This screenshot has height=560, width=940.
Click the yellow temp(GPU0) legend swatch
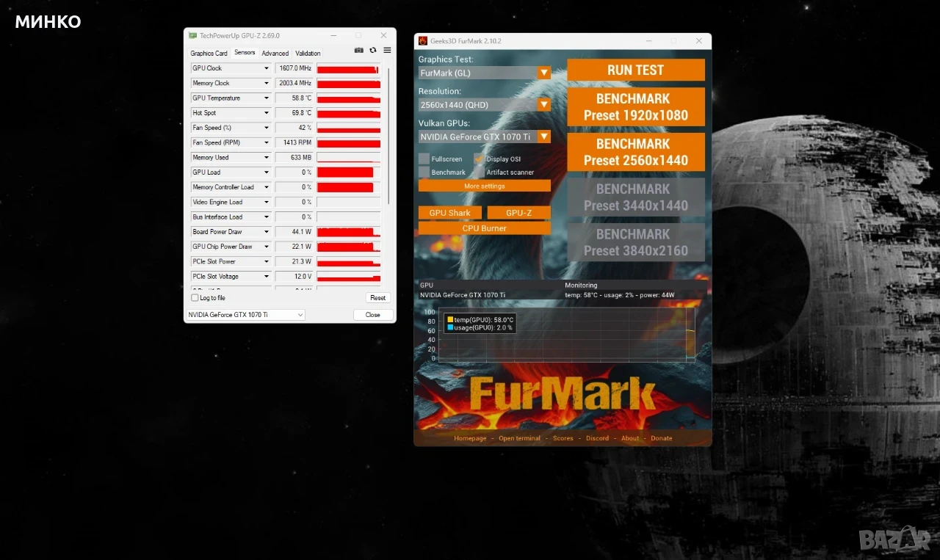click(x=450, y=319)
